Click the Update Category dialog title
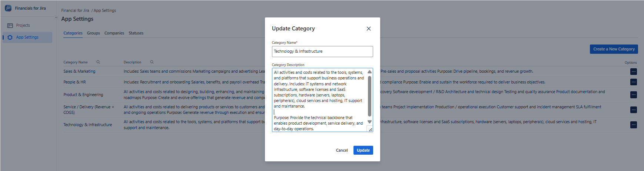The height and width of the screenshot is (171, 644). (293, 29)
